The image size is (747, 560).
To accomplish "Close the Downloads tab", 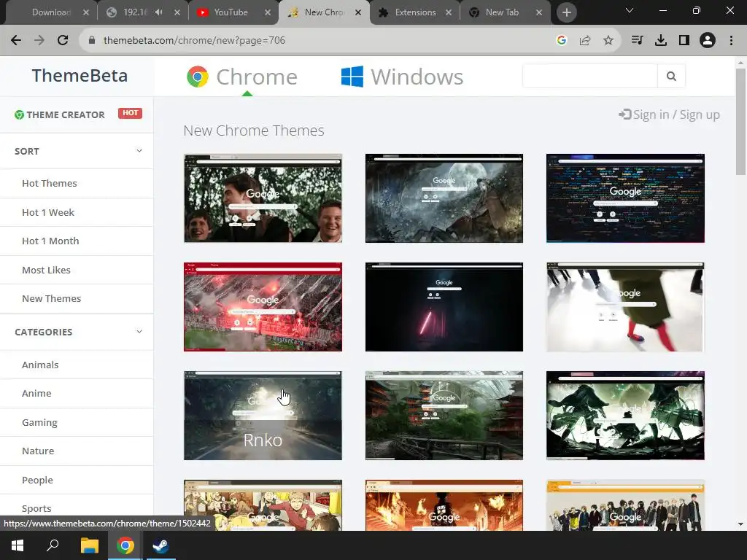I will pyautogui.click(x=86, y=12).
